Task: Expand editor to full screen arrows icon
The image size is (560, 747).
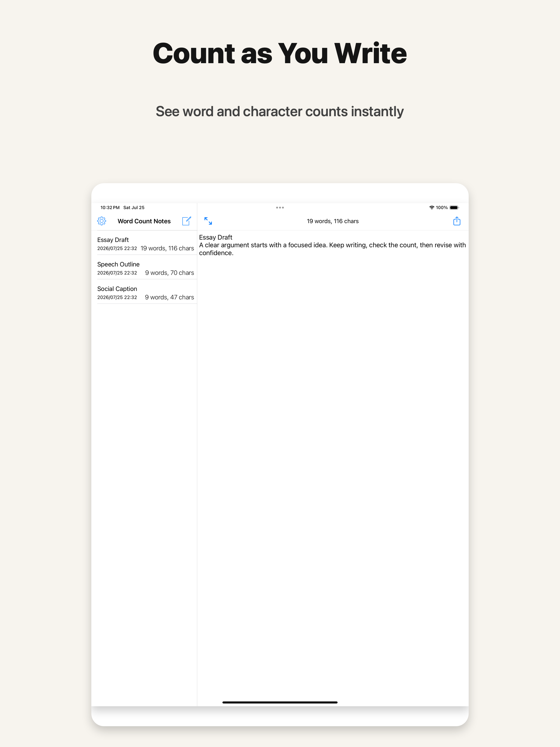Action: point(208,221)
